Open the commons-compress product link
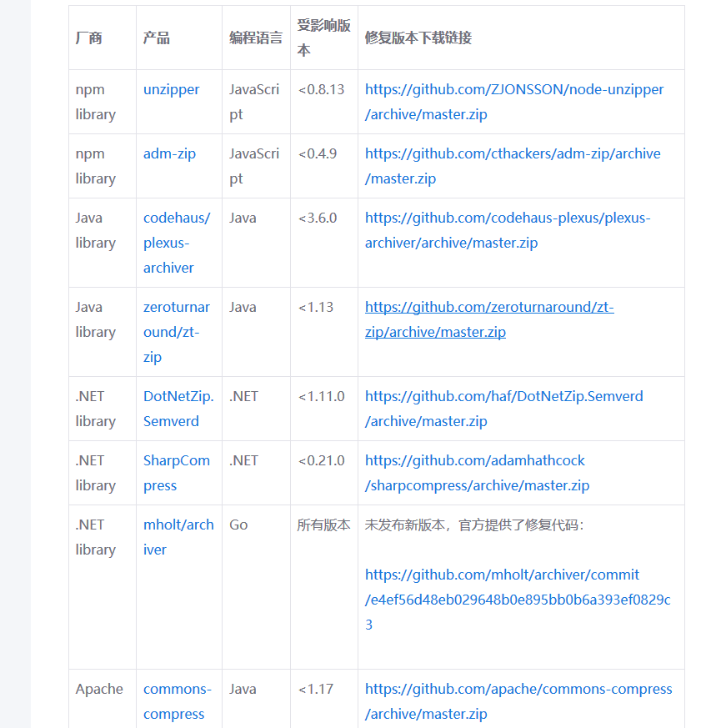 178,701
